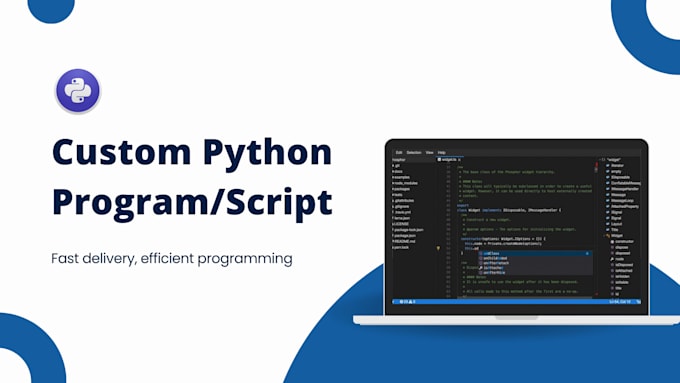
Task: Expand the packages folder
Action: (x=401, y=189)
